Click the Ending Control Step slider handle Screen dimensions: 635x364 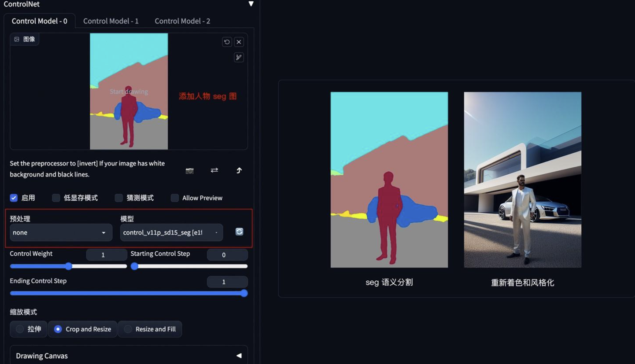click(244, 293)
